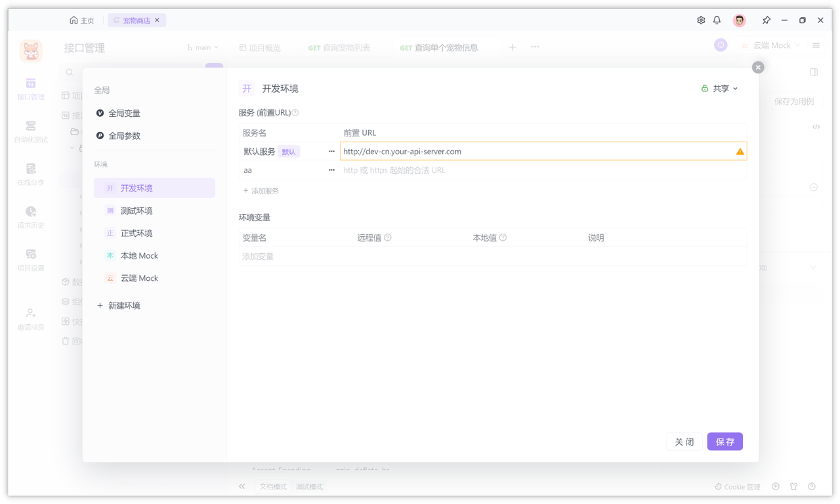The height and width of the screenshot is (504, 840).
Task: Select 开发环境 in environment list
Action: point(154,188)
